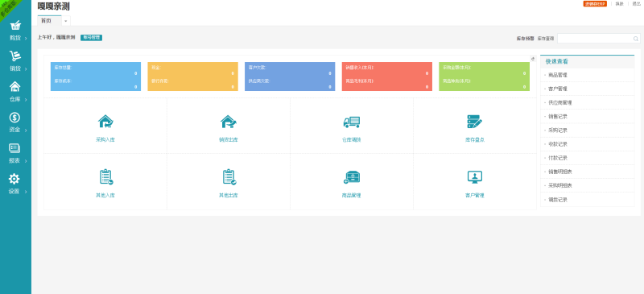644x294 pixels.
Task: Switch to the 首页 home tab
Action: click(x=47, y=21)
